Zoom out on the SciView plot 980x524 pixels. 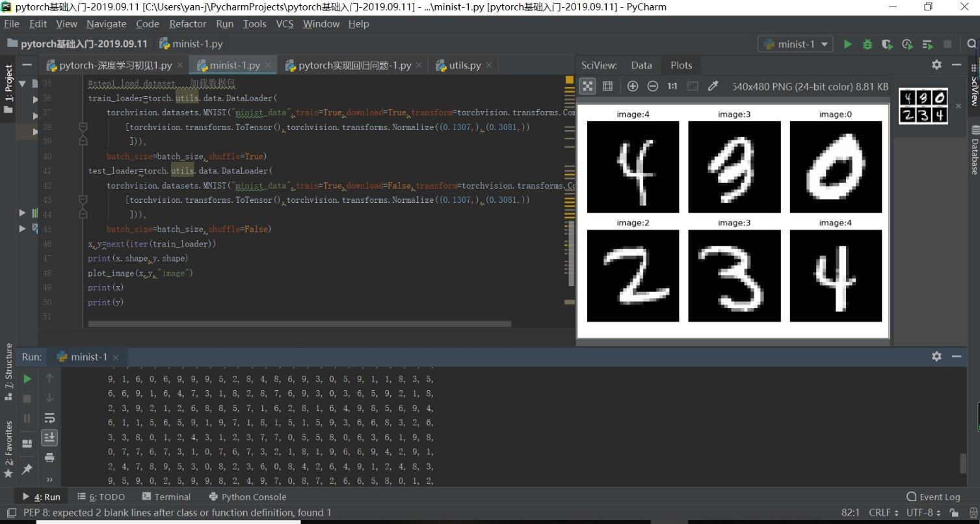point(652,86)
